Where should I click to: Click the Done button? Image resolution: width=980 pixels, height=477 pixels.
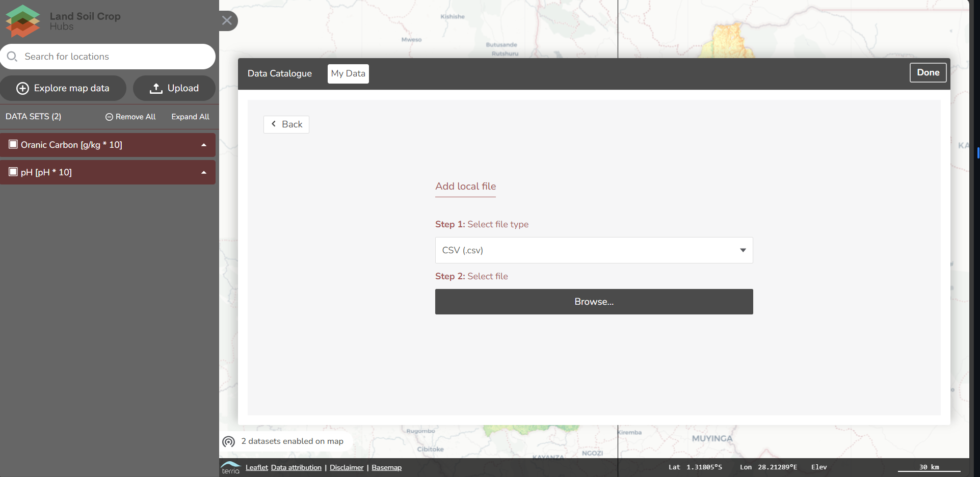[x=928, y=72]
